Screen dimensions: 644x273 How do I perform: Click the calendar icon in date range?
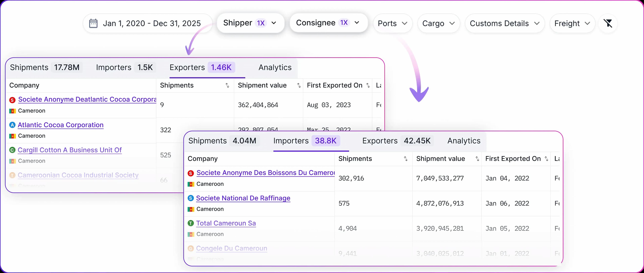coord(93,23)
